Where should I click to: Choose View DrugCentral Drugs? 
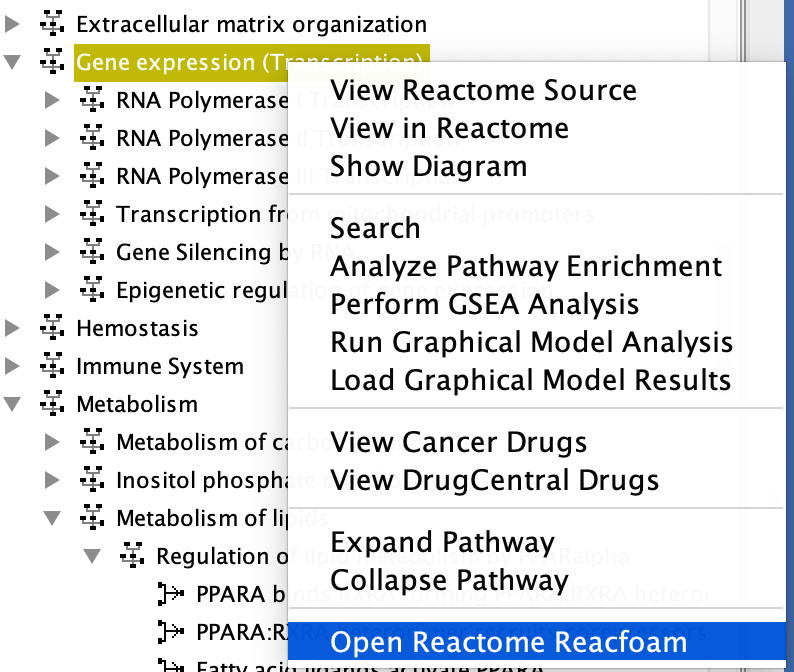click(x=537, y=480)
